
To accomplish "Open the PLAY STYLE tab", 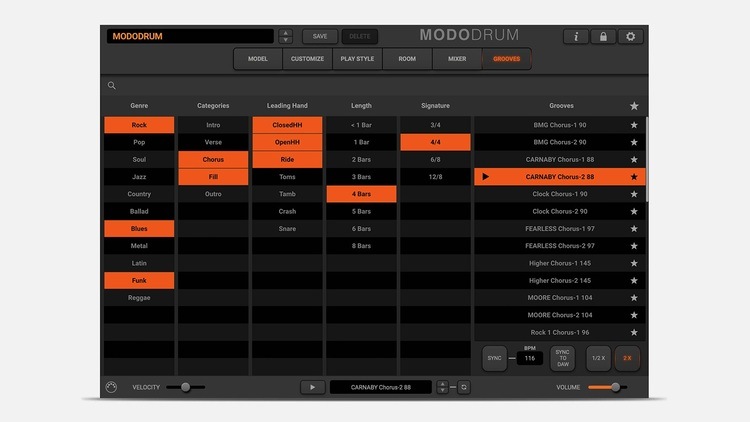I will coord(357,59).
